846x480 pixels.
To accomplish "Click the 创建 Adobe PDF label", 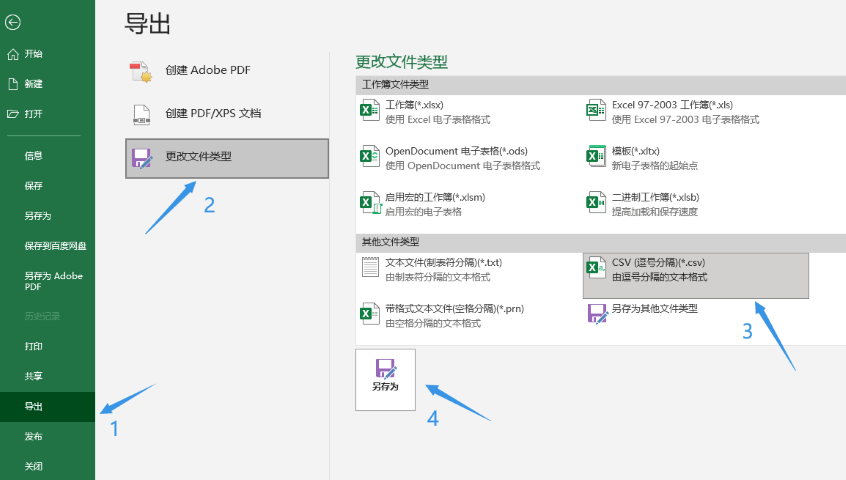I will tap(208, 70).
